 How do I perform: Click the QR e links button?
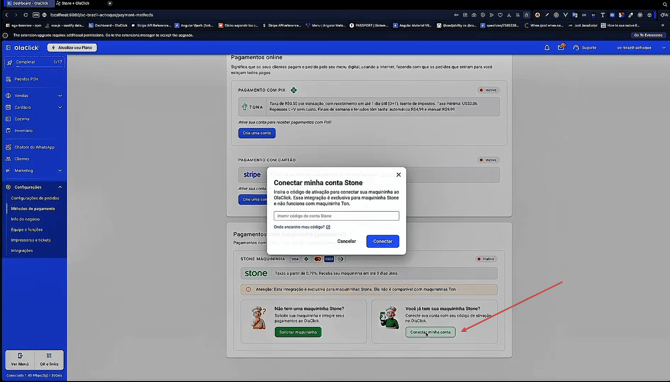(49, 359)
